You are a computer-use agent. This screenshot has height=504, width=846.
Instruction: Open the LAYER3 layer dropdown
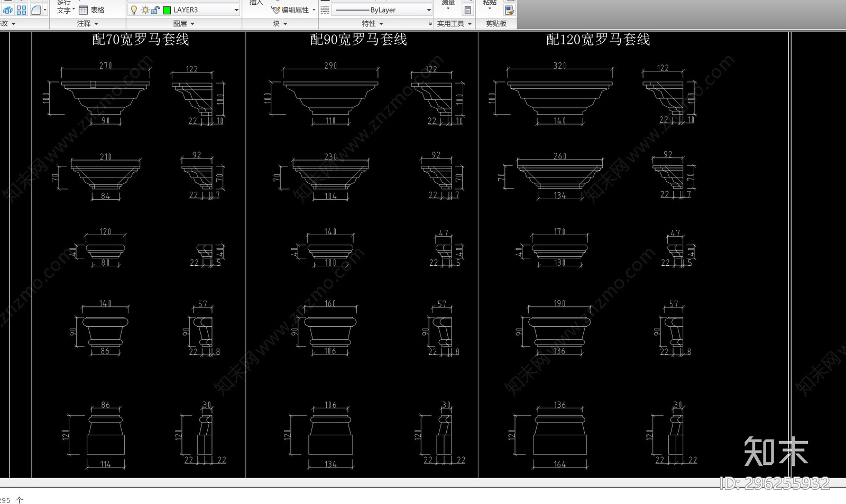236,10
